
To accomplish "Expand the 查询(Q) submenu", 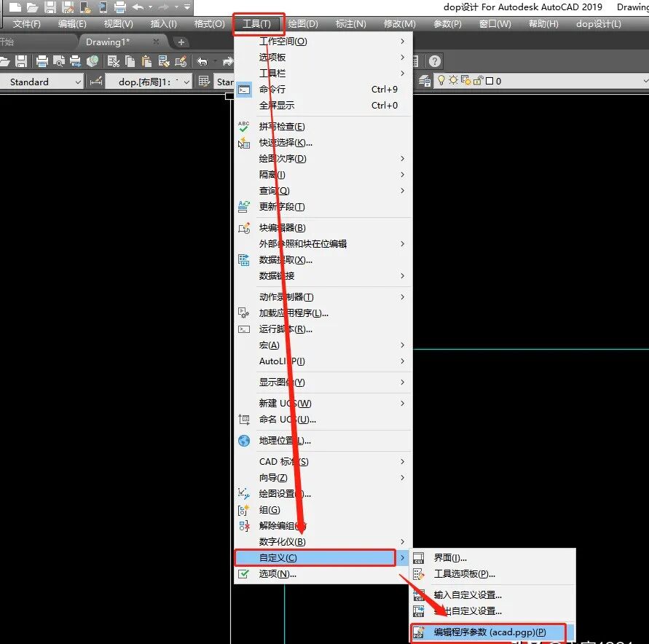I will click(323, 191).
